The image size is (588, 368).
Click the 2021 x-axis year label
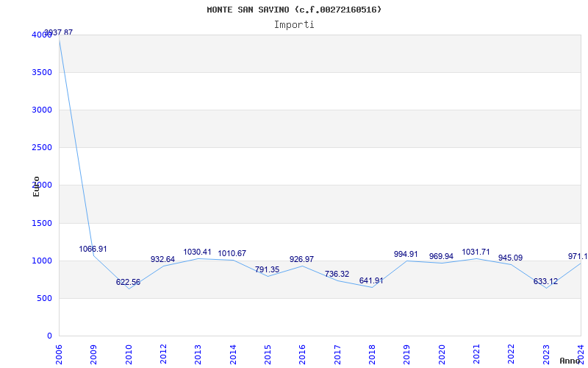(x=476, y=355)
